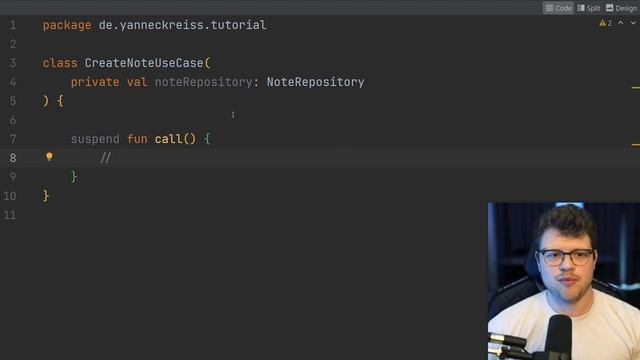Click line number 3 in the gutter

[13, 63]
